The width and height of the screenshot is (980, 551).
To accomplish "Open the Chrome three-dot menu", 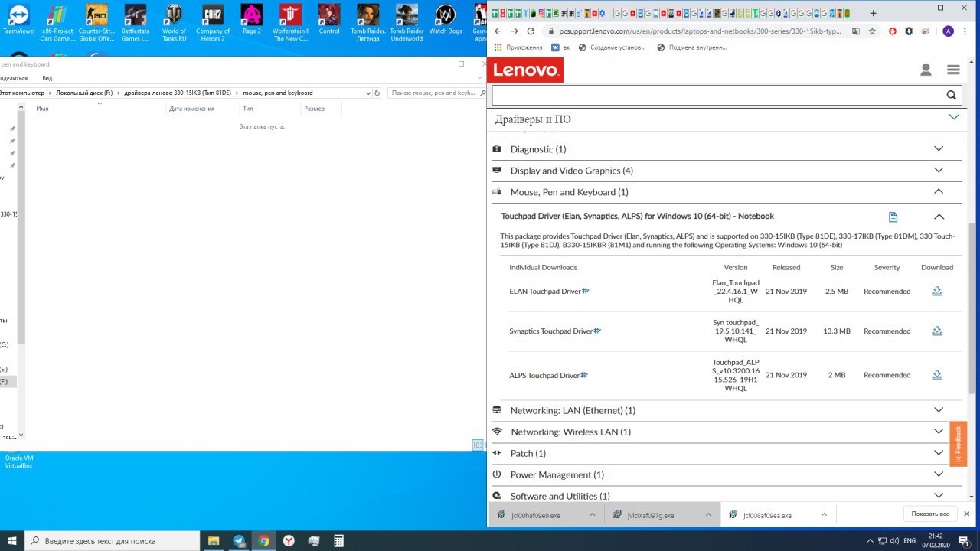I will tap(966, 31).
